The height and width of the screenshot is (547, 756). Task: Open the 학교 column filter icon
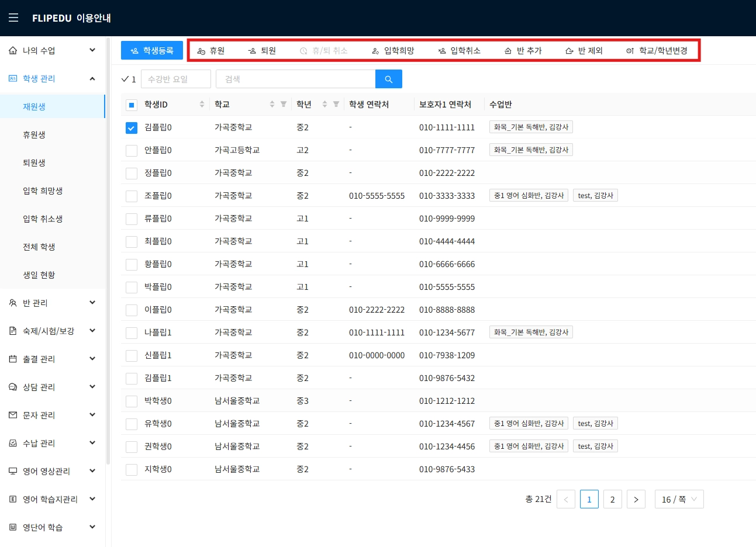point(284,105)
